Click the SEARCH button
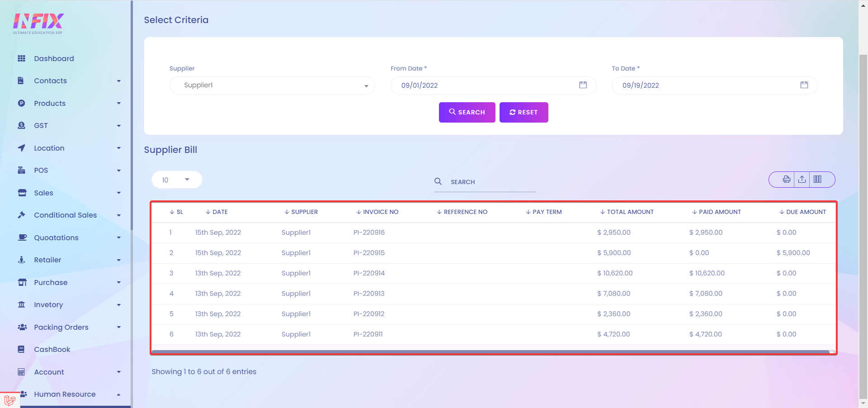The width and height of the screenshot is (868, 408). point(467,112)
